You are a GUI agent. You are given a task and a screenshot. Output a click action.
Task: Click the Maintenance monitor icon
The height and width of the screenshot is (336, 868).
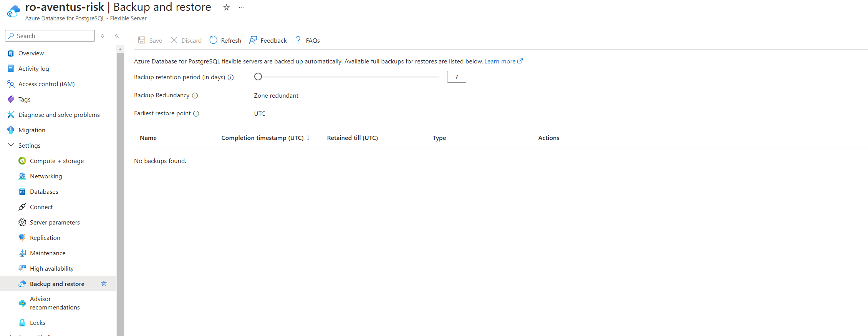(22, 253)
